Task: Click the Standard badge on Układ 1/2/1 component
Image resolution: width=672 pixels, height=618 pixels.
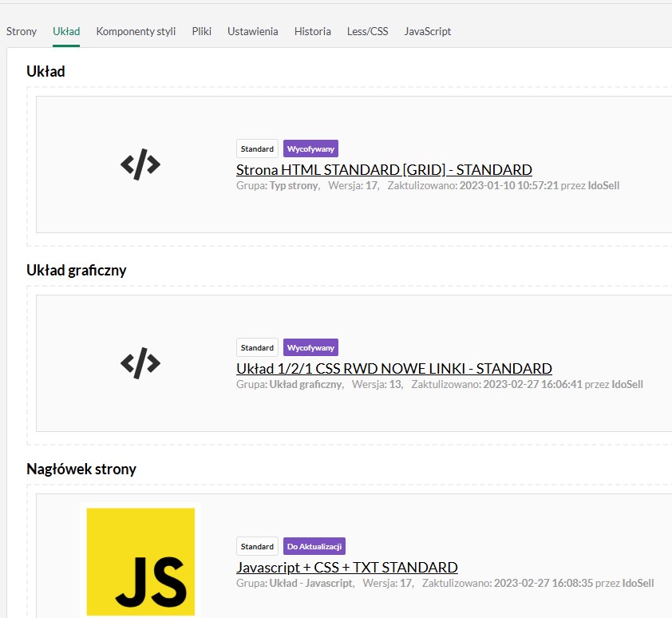Action: coord(257,347)
